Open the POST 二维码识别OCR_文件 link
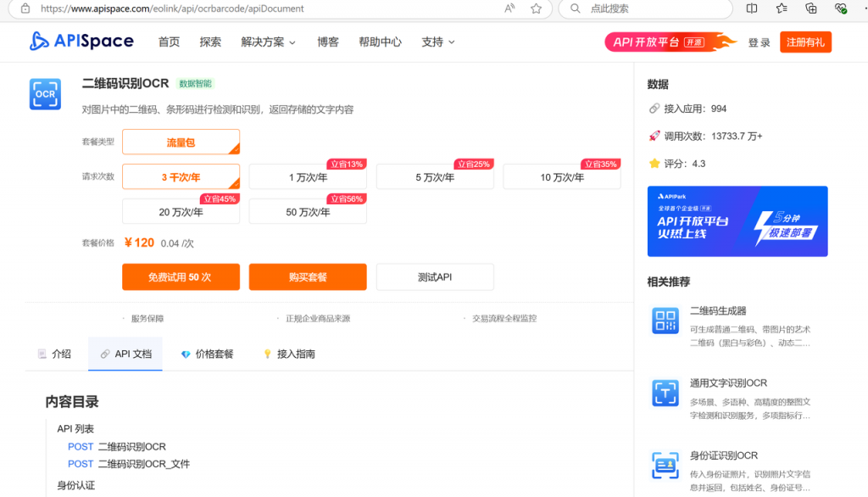This screenshot has width=868, height=497. pyautogui.click(x=143, y=464)
